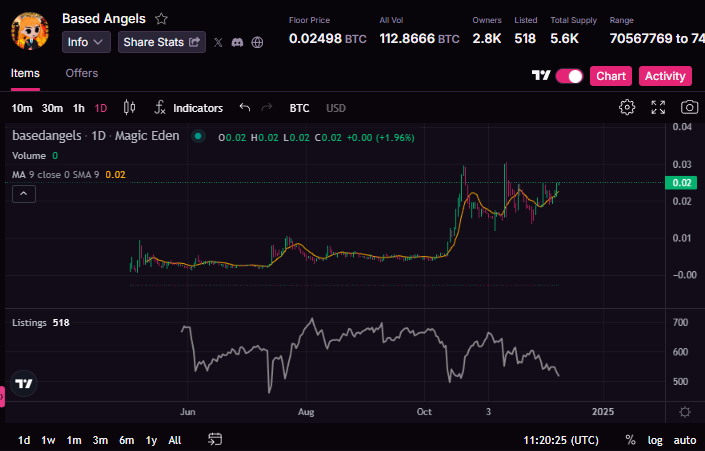Viewport: 705px width, 451px height.
Task: Click the Based Angels collection avatar
Action: [30, 31]
